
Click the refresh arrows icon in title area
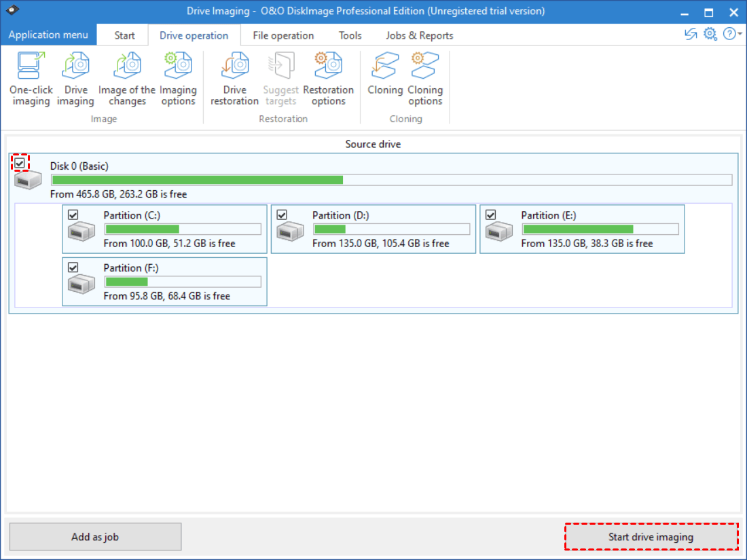pos(691,35)
